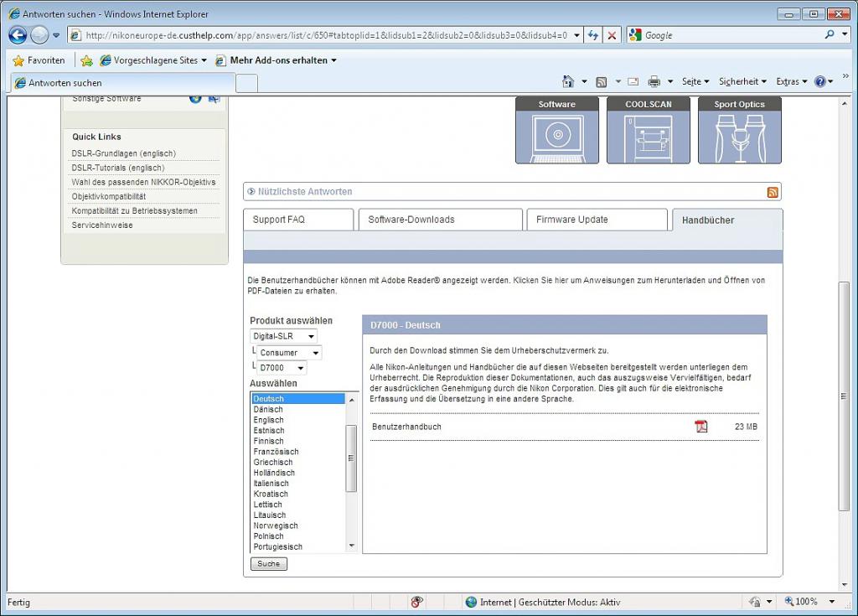Expand the Digital-SLR product dropdown
Viewport: 858px width, 616px height.
point(283,336)
